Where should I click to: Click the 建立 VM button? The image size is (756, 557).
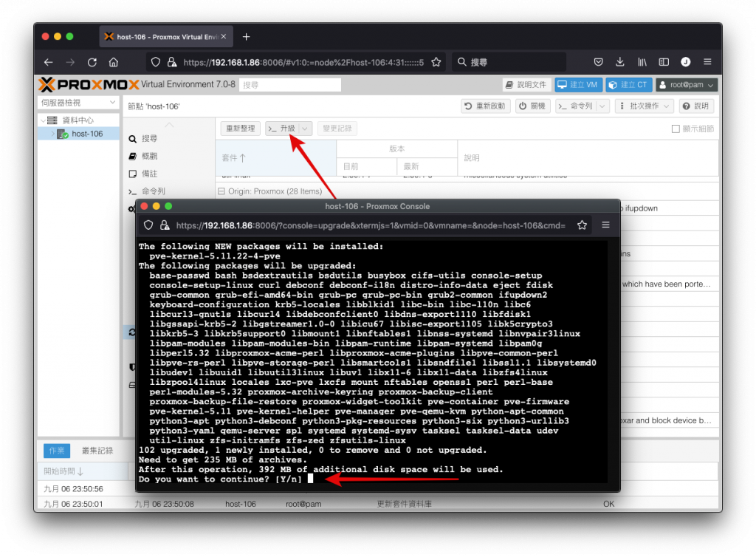tap(577, 85)
